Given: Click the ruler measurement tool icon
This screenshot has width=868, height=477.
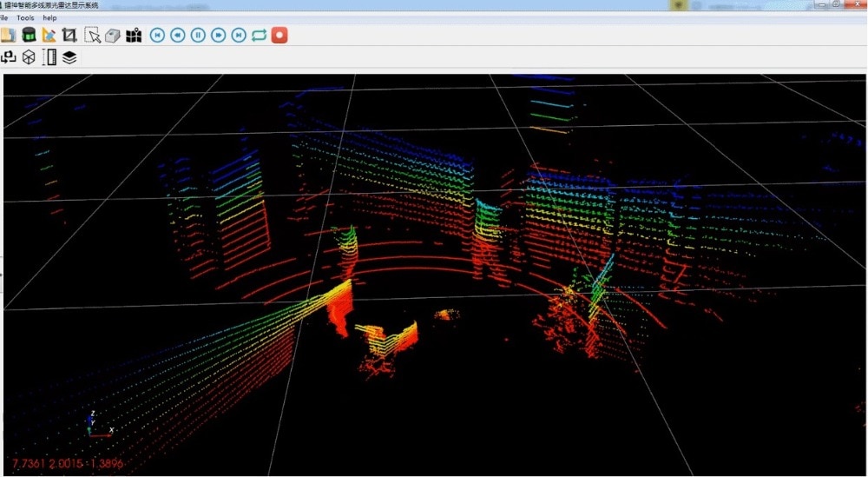Looking at the screenshot, I should point(49,57).
